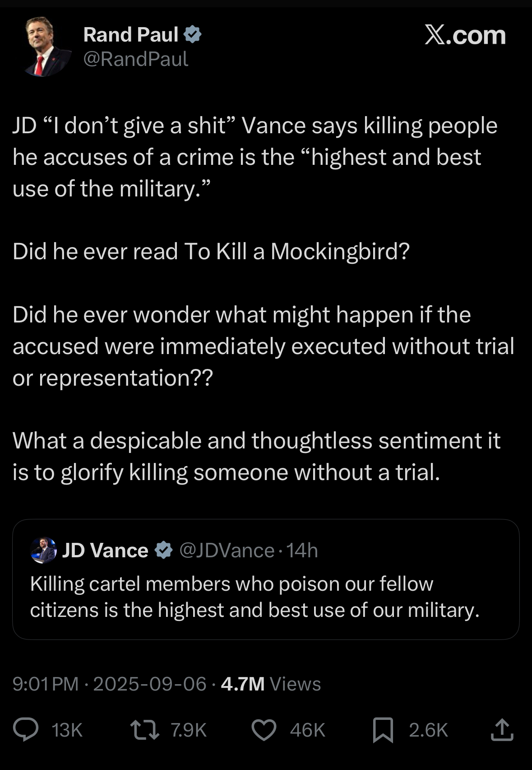The width and height of the screenshot is (532, 770).
Task: Click the Rand Paul display name
Action: click(x=131, y=35)
